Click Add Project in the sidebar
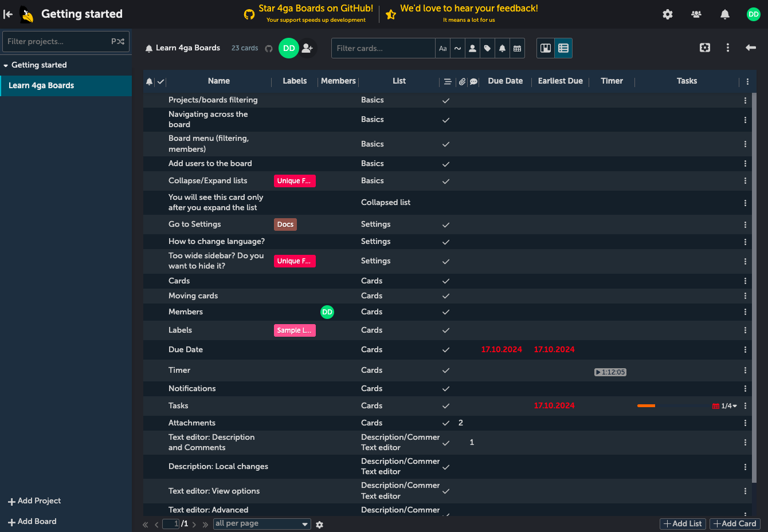The image size is (768, 532). 34,501
